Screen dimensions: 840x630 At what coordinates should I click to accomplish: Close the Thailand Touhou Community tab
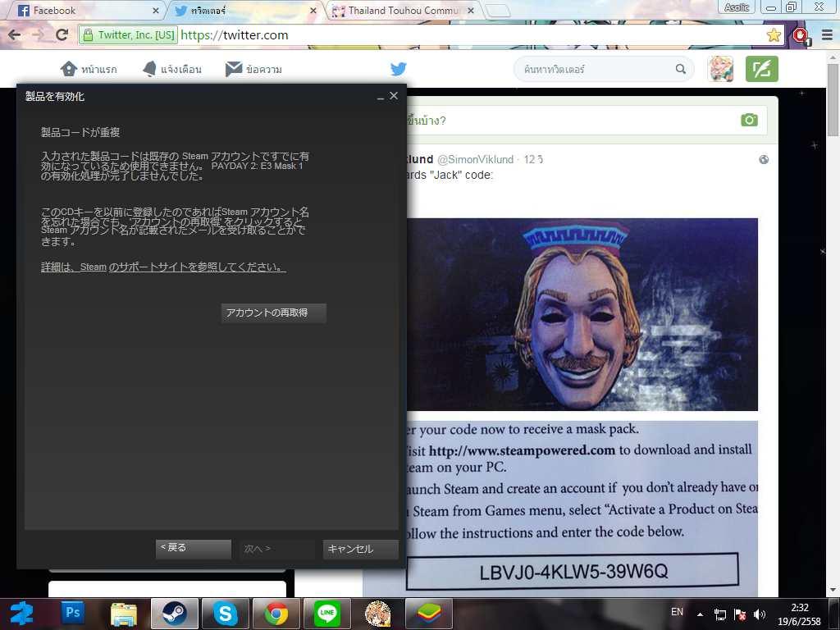[x=471, y=11]
